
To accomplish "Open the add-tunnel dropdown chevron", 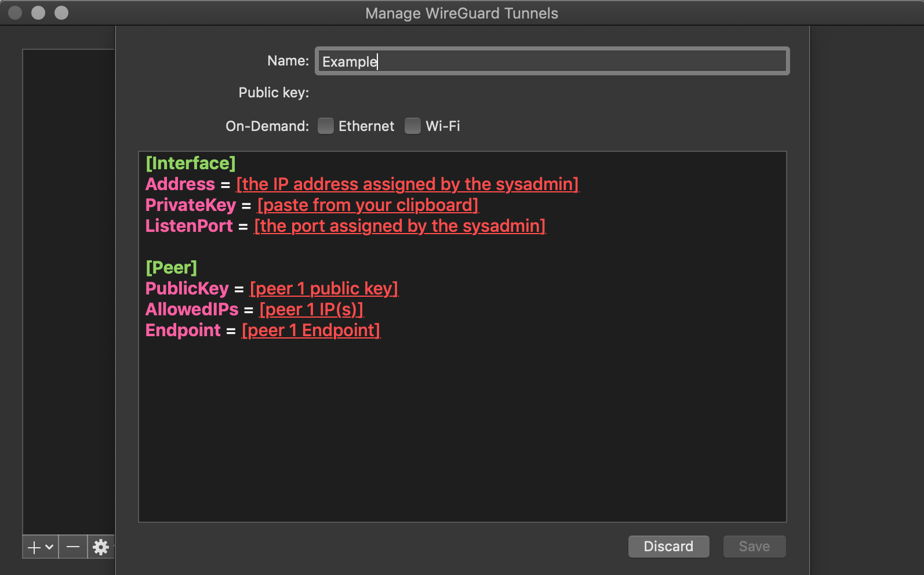I will click(x=50, y=547).
